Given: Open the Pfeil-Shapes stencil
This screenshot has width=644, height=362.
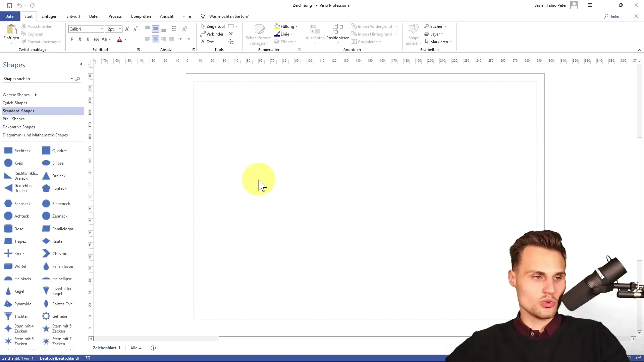Looking at the screenshot, I should [43, 119].
